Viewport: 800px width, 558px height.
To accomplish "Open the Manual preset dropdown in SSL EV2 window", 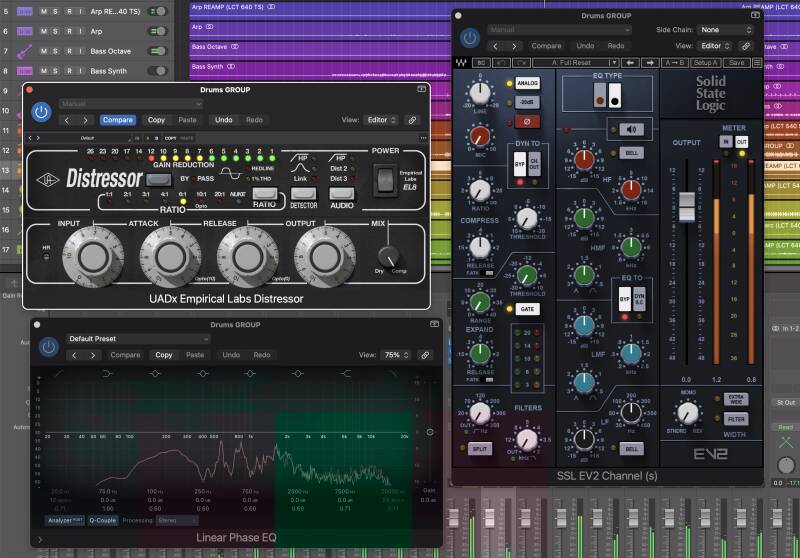I will (x=559, y=30).
